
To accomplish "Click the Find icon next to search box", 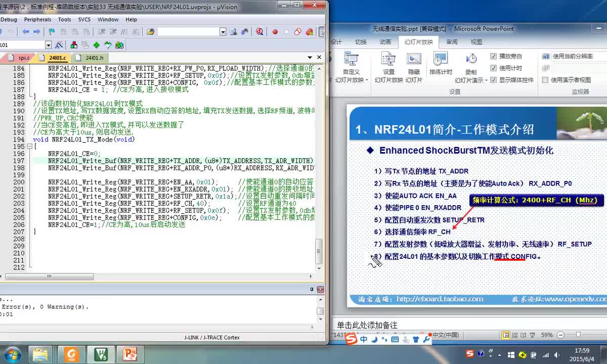I will coord(233,31).
